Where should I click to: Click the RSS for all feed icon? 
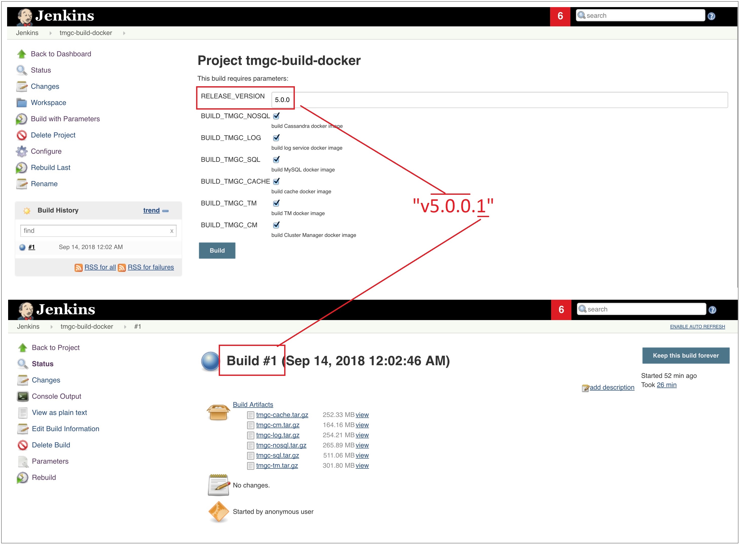click(x=79, y=268)
